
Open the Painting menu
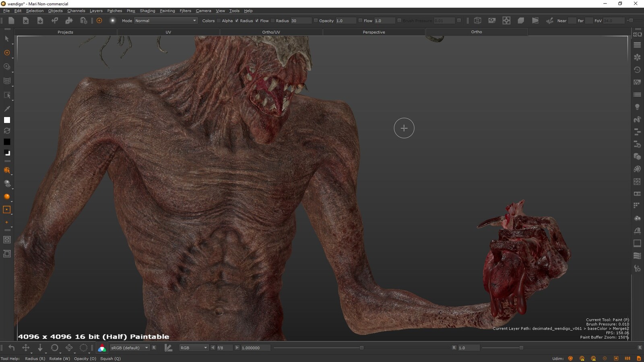point(167,11)
